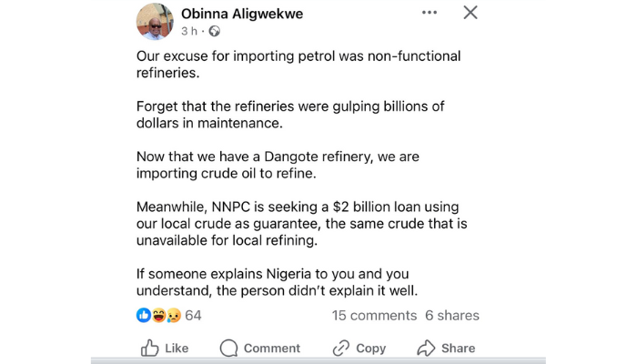Screen dimensions: 637x364
Task: Click the blue thumbs-up reaction icon
Action: pos(143,315)
